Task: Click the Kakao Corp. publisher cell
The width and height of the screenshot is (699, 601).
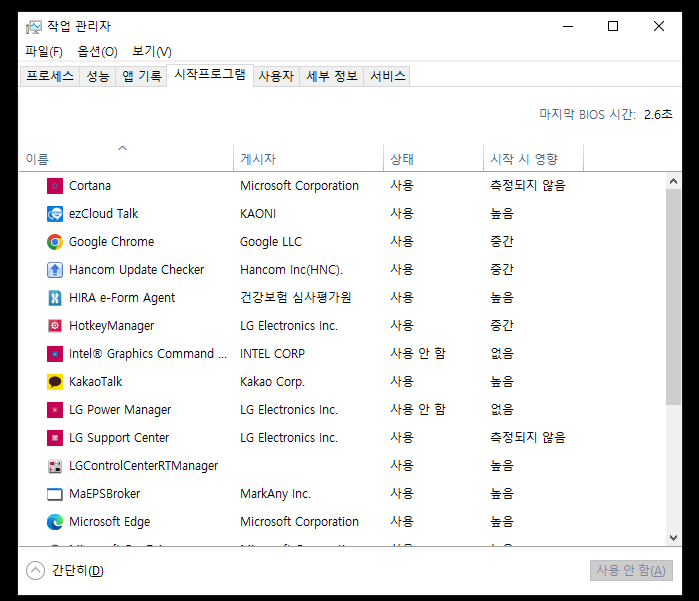Action: click(272, 382)
